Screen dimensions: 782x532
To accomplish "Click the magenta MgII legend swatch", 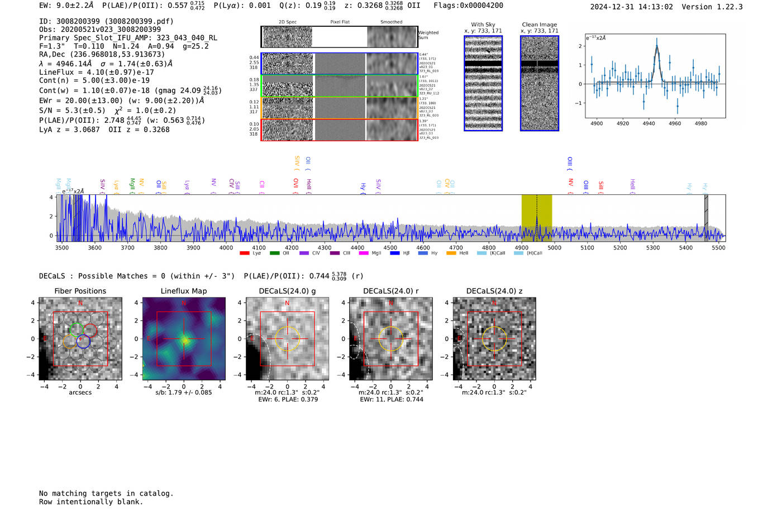I will click(x=364, y=253).
